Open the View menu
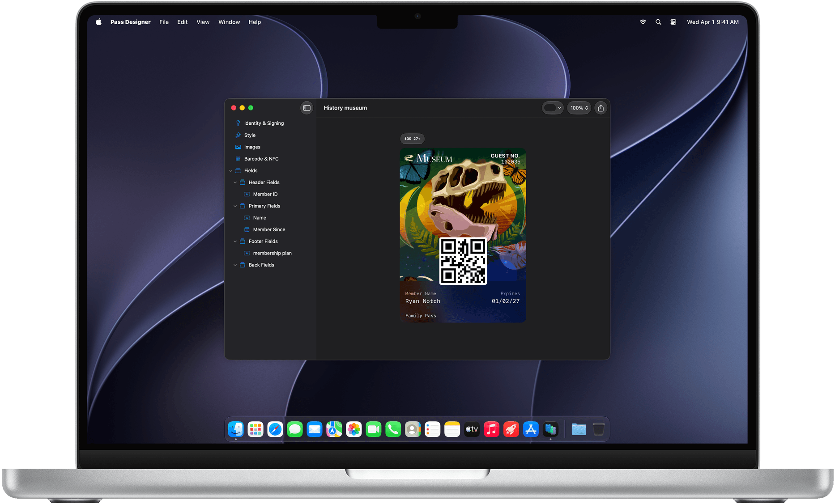 [x=203, y=22]
